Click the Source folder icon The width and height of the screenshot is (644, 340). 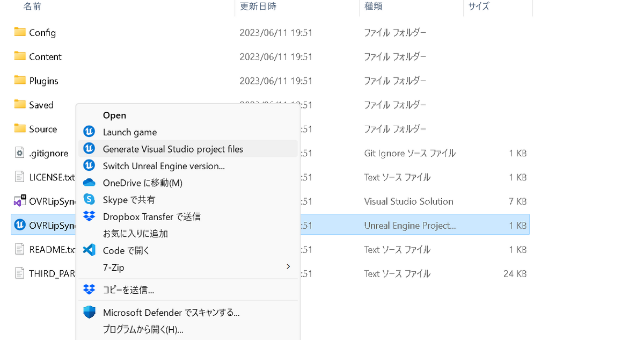(20, 128)
